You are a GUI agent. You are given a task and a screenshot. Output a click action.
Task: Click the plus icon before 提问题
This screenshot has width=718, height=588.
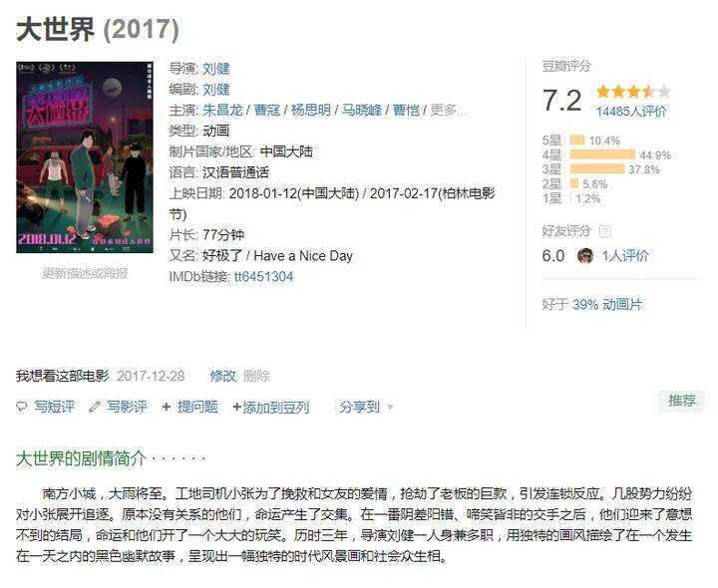[167, 407]
